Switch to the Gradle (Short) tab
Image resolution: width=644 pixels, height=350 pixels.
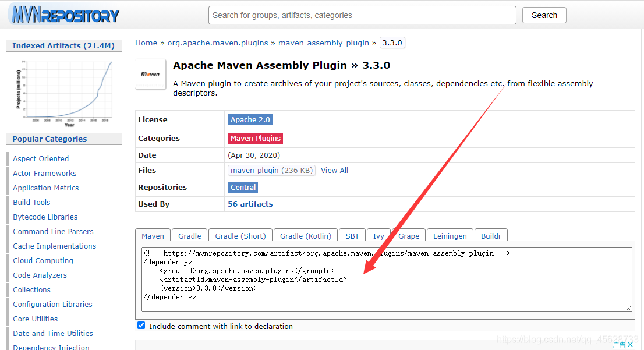tap(240, 236)
